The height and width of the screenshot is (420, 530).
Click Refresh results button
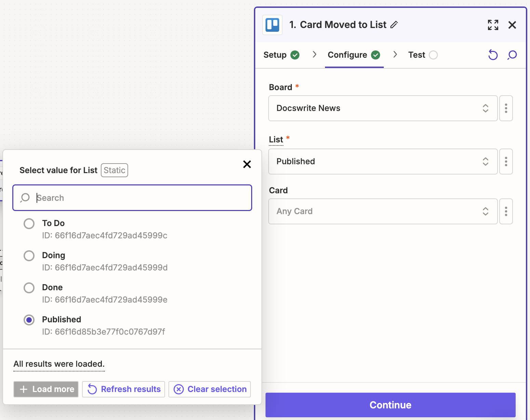coord(124,389)
